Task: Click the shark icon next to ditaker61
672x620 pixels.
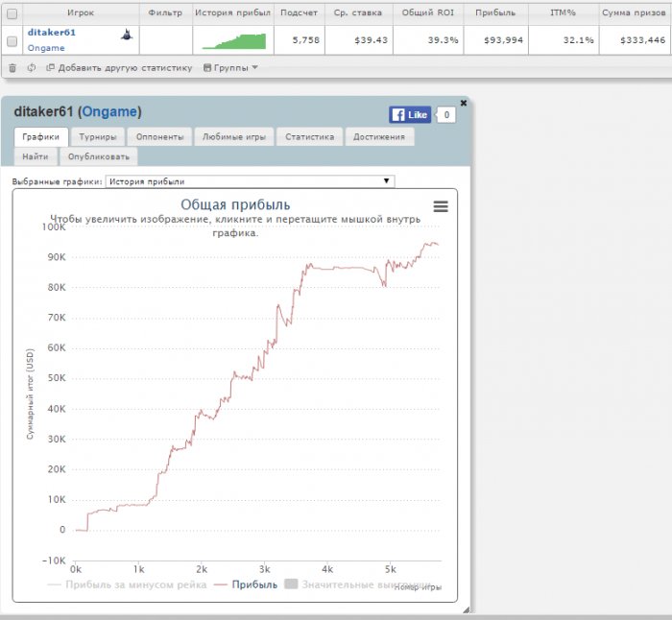Action: pyautogui.click(x=126, y=35)
